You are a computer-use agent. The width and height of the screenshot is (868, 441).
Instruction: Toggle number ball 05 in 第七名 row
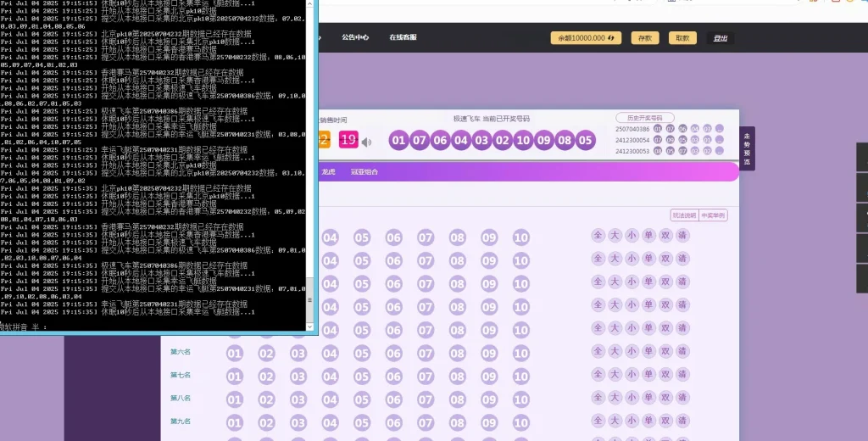pyautogui.click(x=362, y=376)
